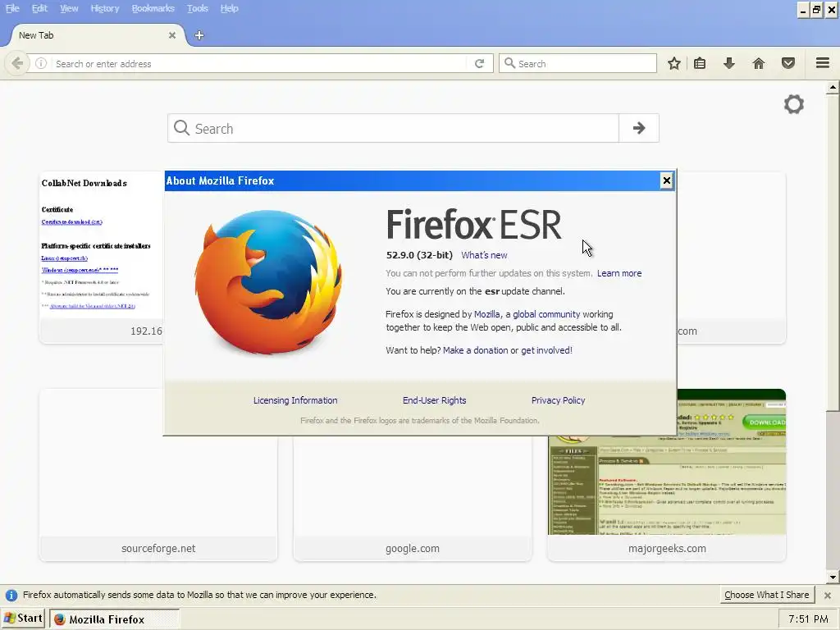
Task: Bookmark this page with the star icon
Action: point(674,64)
